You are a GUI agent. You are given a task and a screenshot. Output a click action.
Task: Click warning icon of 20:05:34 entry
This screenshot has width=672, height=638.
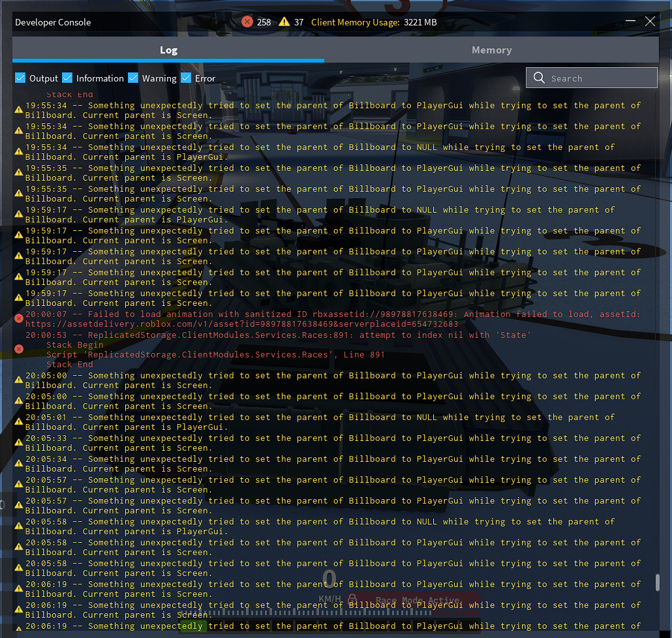tap(18, 464)
